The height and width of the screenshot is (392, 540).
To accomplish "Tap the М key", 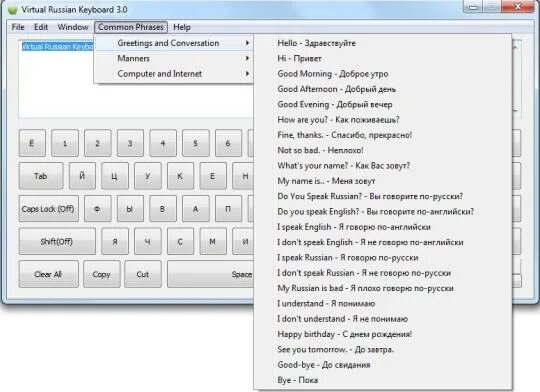I will [x=213, y=241].
